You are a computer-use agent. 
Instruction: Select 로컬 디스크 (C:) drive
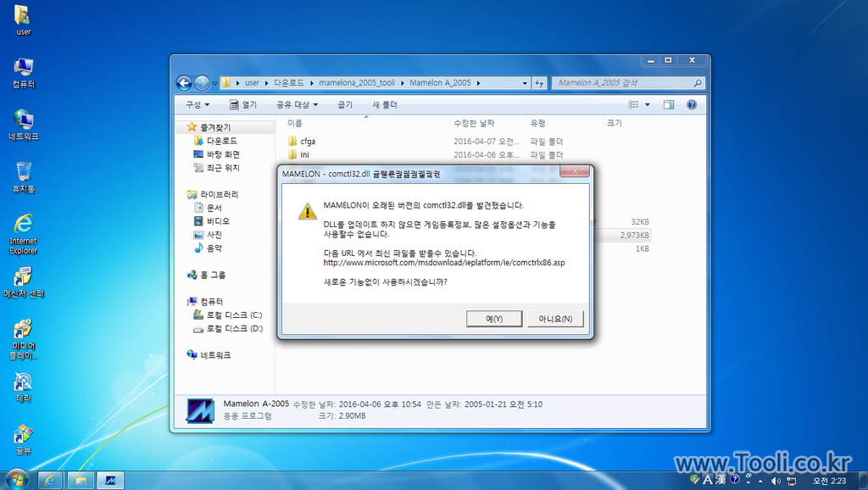[x=227, y=315]
